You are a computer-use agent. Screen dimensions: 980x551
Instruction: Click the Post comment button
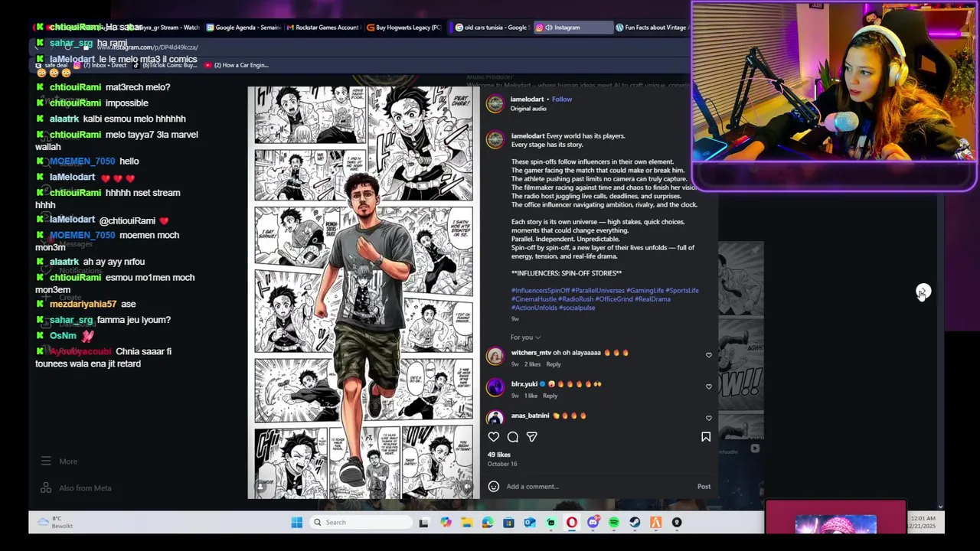coord(704,487)
